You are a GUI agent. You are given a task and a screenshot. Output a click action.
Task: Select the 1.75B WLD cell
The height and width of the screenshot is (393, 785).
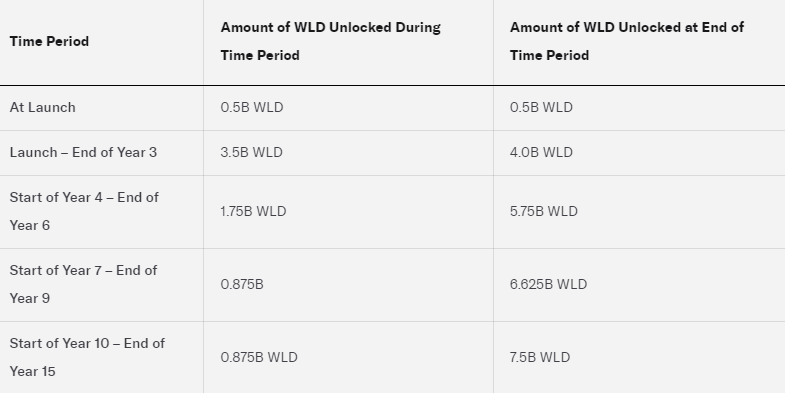pyautogui.click(x=253, y=211)
